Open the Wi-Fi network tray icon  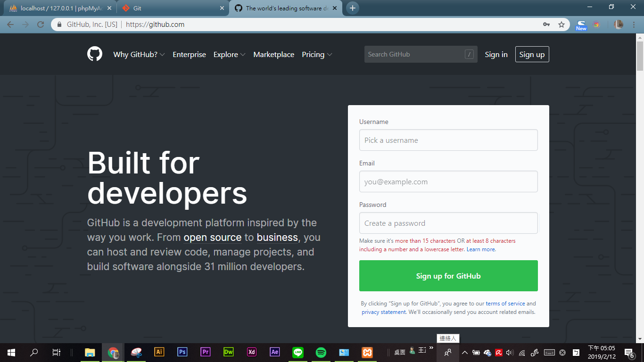(522, 352)
